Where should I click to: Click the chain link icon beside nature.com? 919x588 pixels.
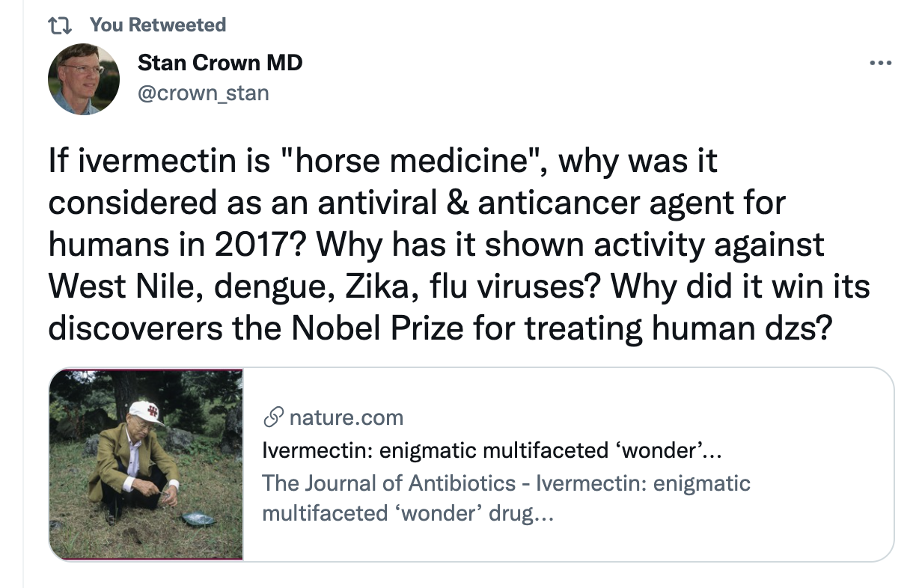click(x=274, y=417)
